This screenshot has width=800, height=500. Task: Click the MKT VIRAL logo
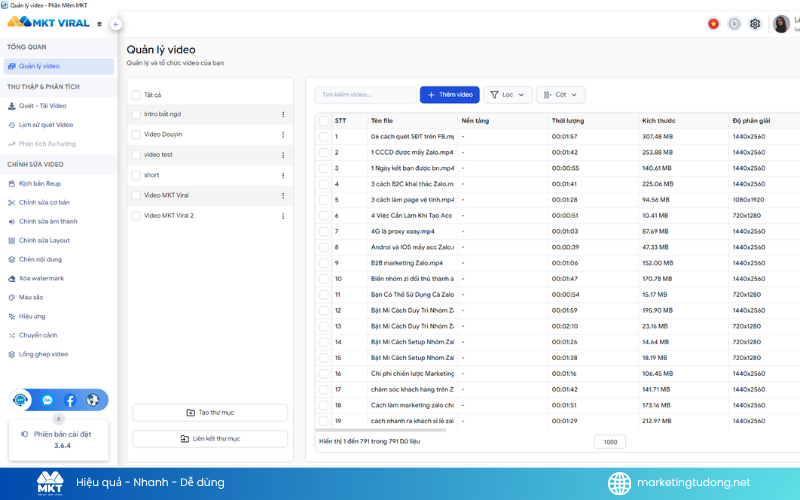tap(48, 22)
